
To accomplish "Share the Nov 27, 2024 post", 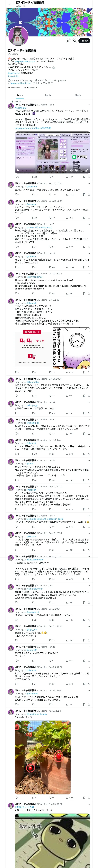I will coord(89,194).
